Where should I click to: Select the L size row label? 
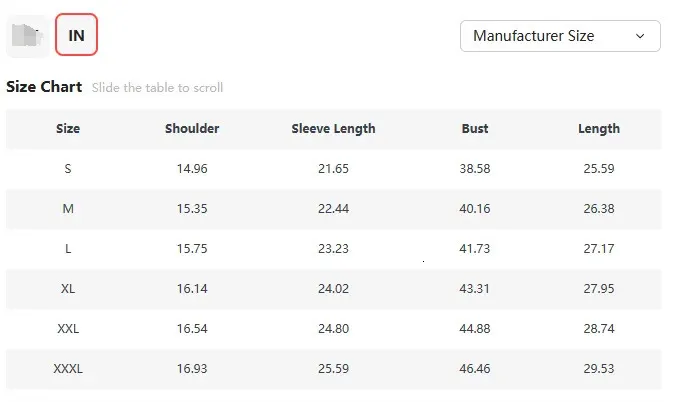(x=68, y=249)
